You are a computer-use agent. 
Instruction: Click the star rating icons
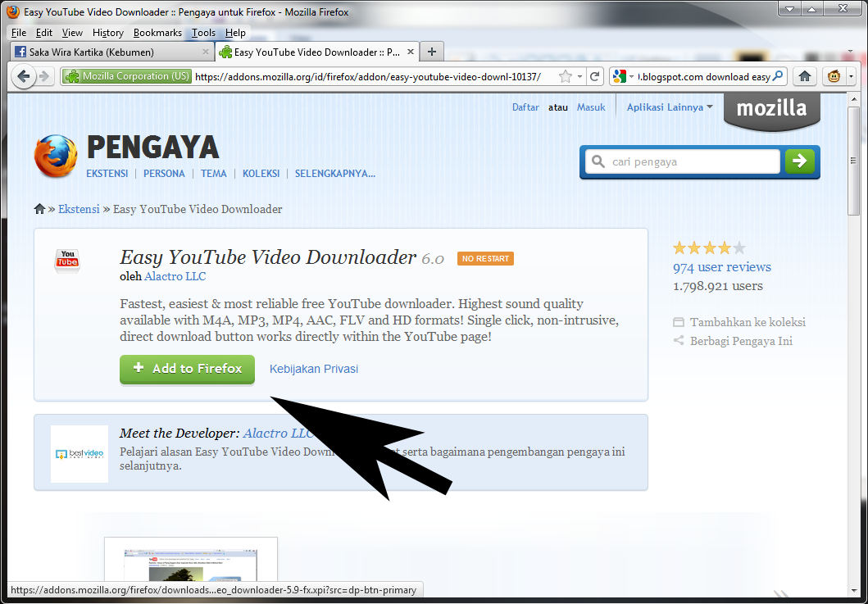[x=709, y=248]
